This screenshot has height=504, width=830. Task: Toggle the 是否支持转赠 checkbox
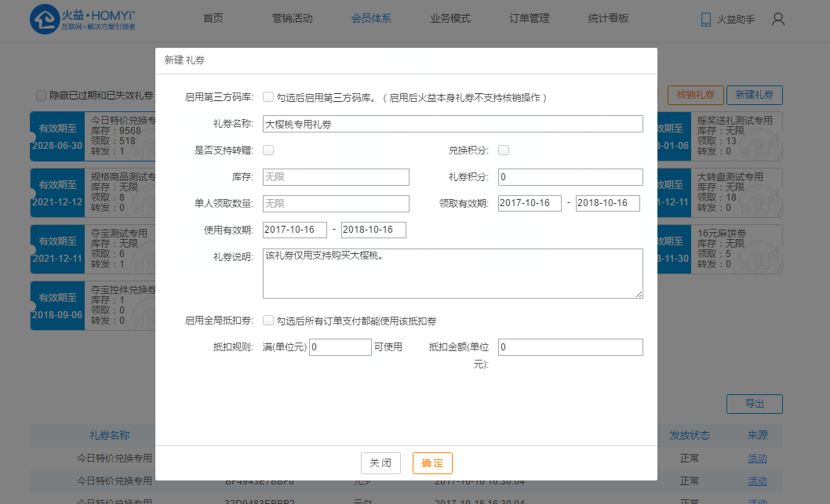pyautogui.click(x=268, y=150)
